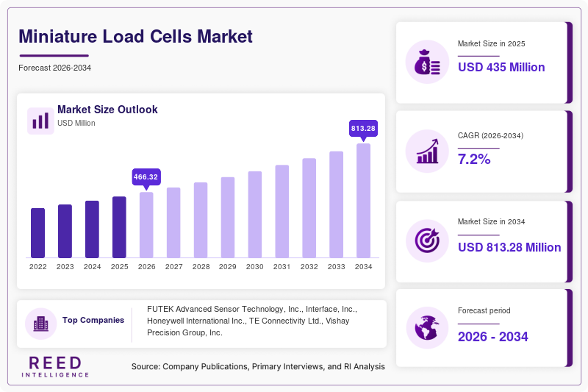Click the 2030 axis label
Viewport: 588px width, 392px height.
point(255,267)
